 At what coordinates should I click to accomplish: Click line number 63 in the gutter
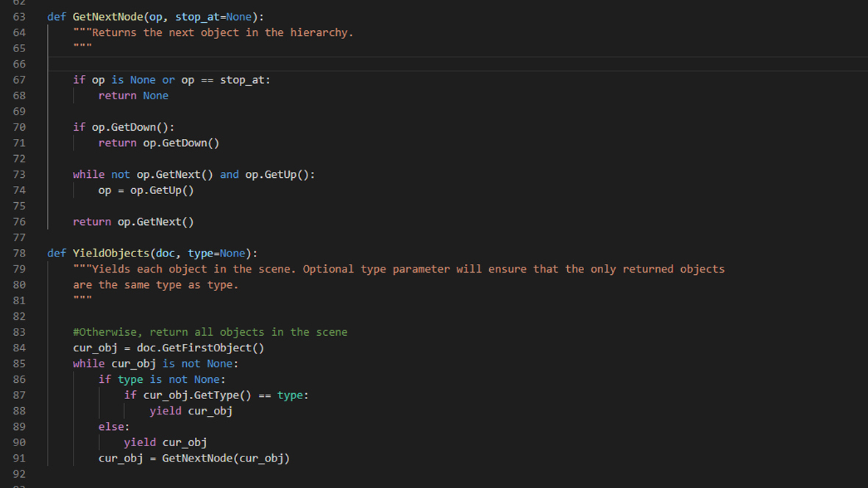pyautogui.click(x=19, y=16)
